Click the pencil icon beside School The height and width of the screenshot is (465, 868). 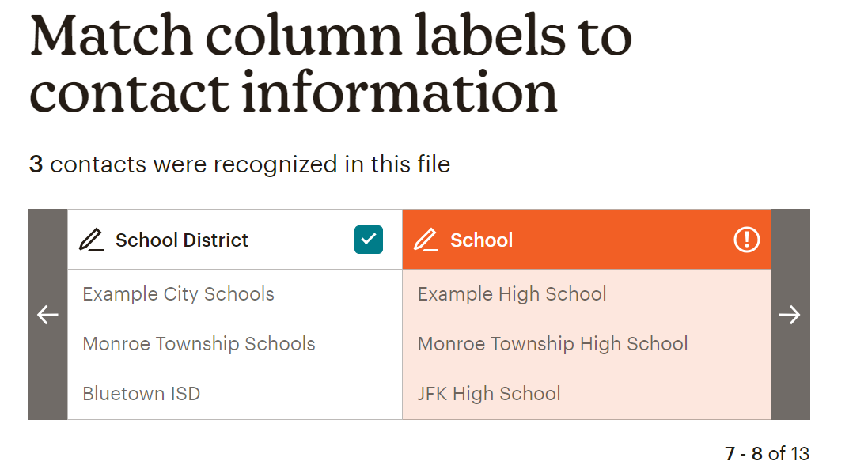426,240
